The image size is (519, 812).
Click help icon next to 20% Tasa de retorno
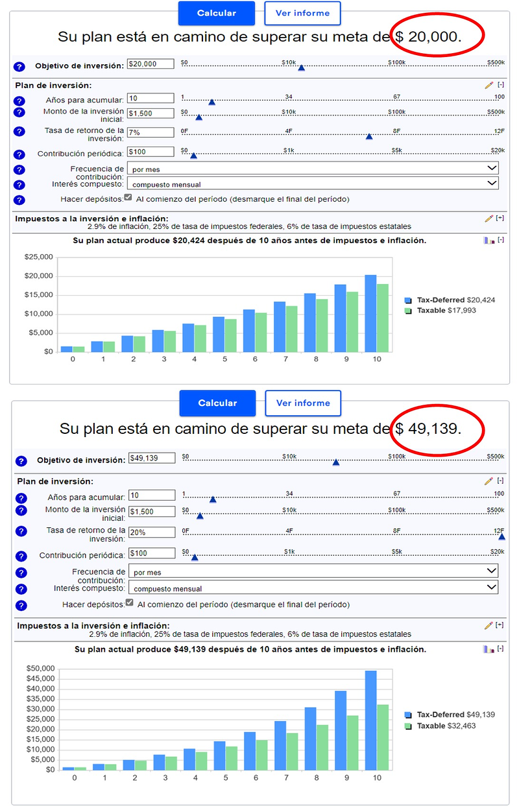[x=21, y=531]
